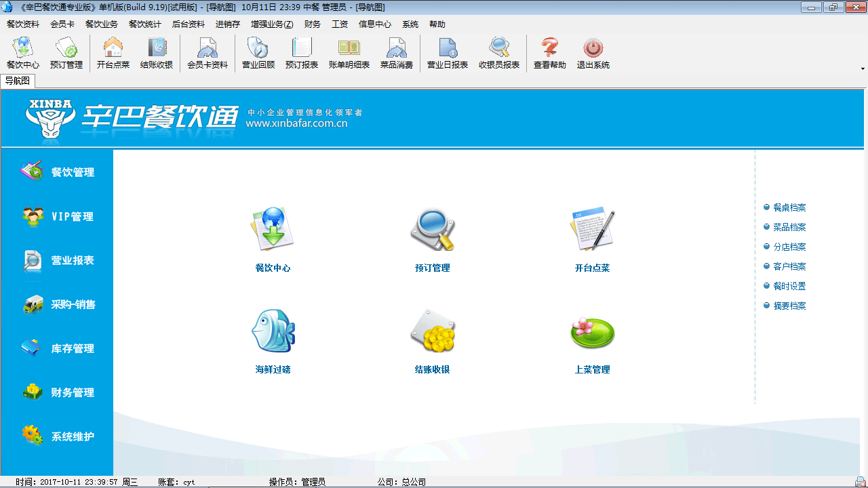
Task: Click the toolbar overflow arrow at right
Action: [x=863, y=68]
